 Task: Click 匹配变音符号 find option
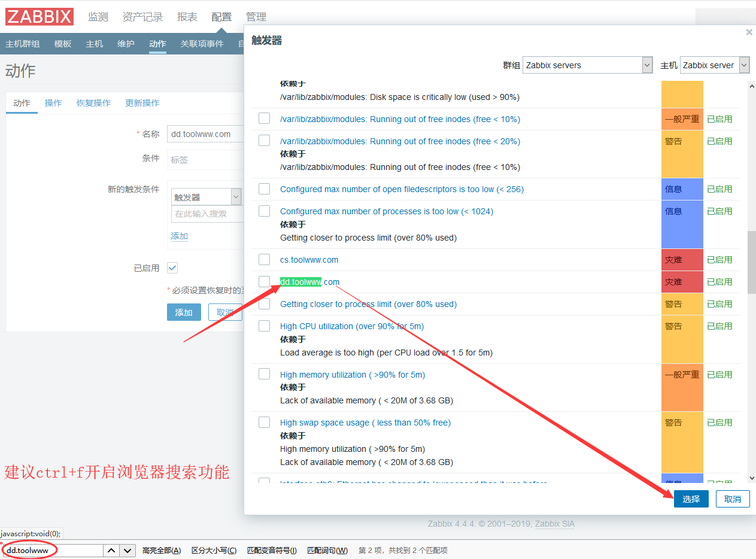[272, 551]
